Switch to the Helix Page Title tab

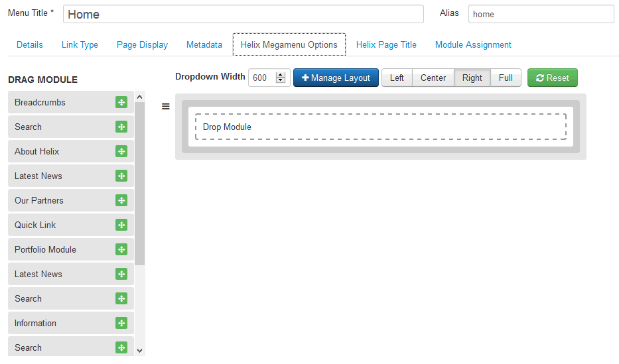tap(386, 44)
